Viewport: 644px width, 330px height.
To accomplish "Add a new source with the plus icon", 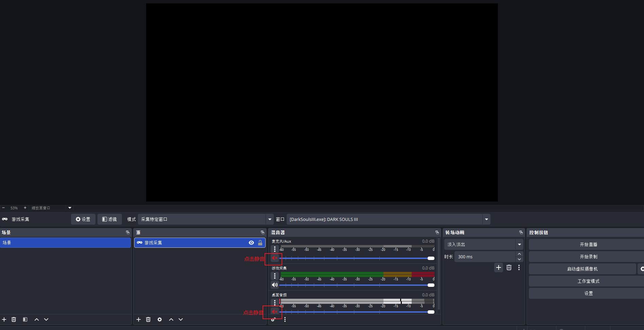I will click(x=139, y=319).
